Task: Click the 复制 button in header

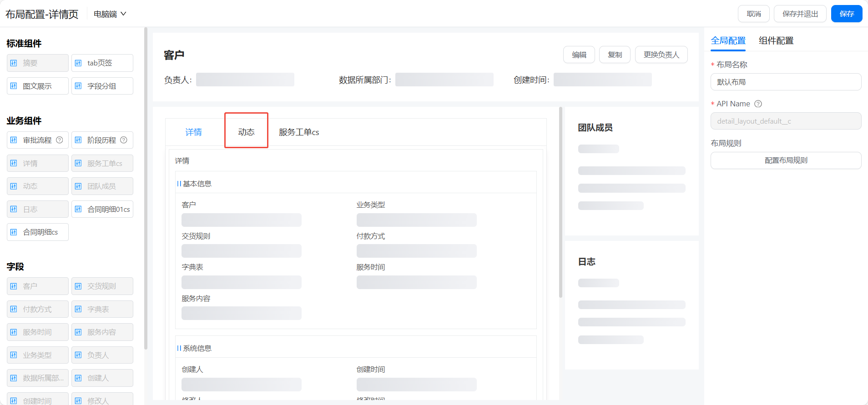Action: (x=615, y=55)
